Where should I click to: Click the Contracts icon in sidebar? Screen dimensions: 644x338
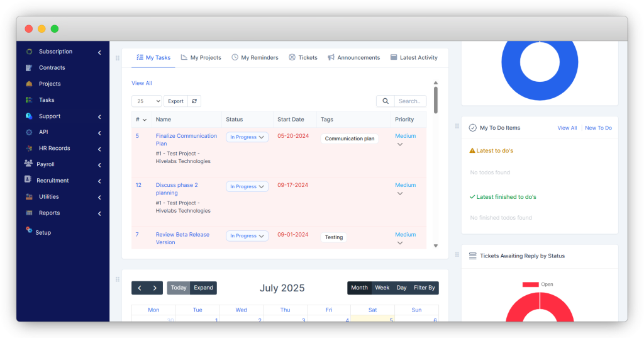[29, 68]
